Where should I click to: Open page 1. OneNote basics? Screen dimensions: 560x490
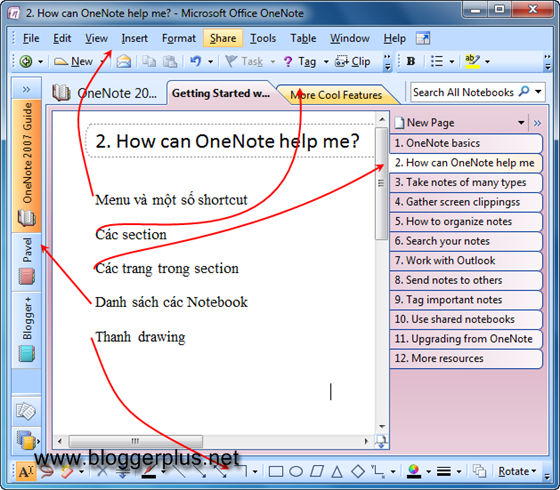(466, 143)
